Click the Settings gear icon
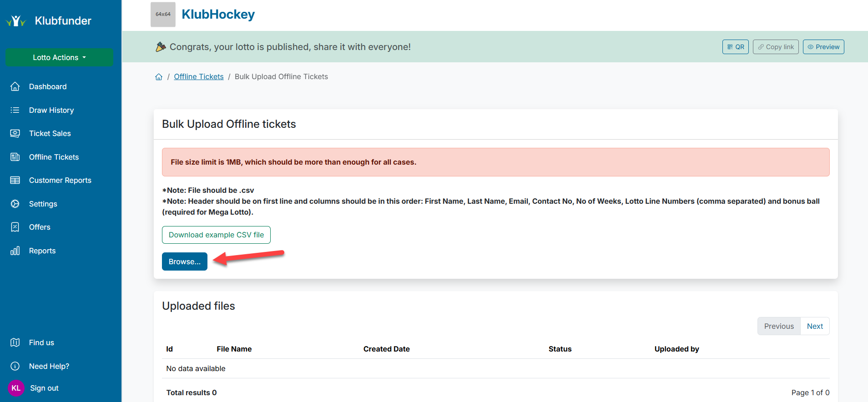 (x=15, y=204)
